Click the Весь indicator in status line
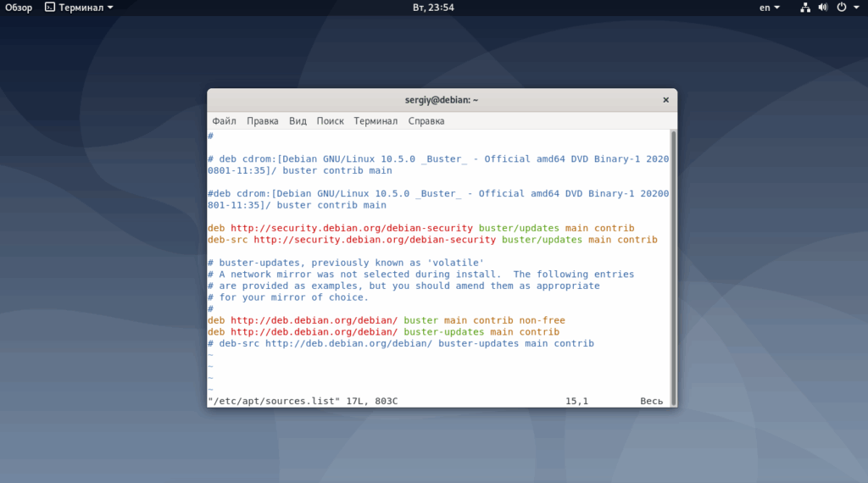 [652, 401]
